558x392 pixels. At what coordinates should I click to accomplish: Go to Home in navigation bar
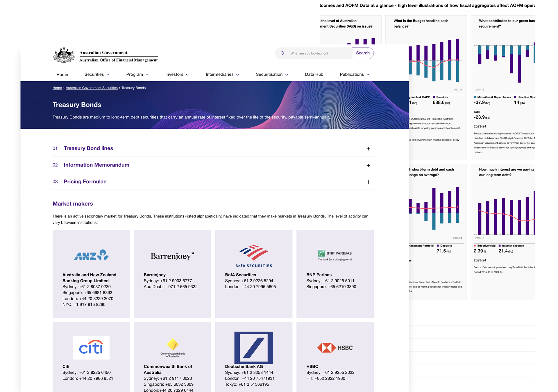[62, 75]
